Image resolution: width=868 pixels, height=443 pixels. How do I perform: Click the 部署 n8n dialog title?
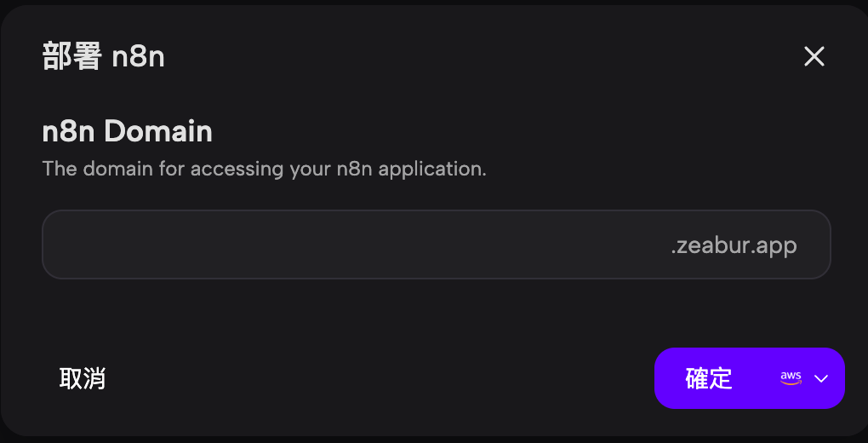(x=103, y=57)
